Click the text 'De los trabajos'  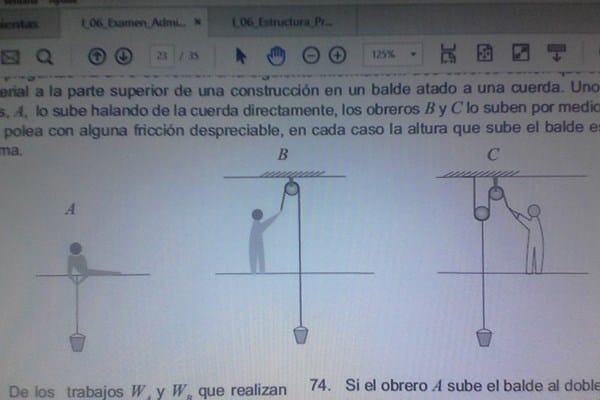tap(65, 392)
